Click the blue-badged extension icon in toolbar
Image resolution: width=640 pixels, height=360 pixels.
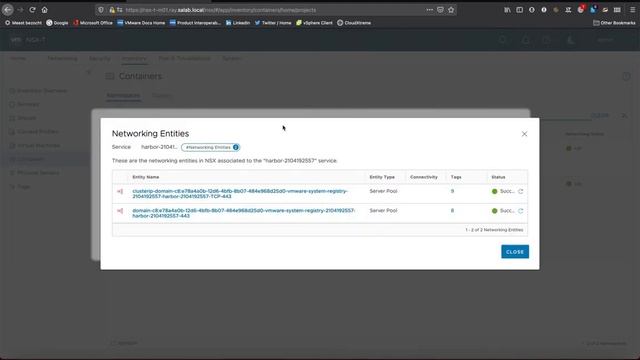[x=593, y=9]
